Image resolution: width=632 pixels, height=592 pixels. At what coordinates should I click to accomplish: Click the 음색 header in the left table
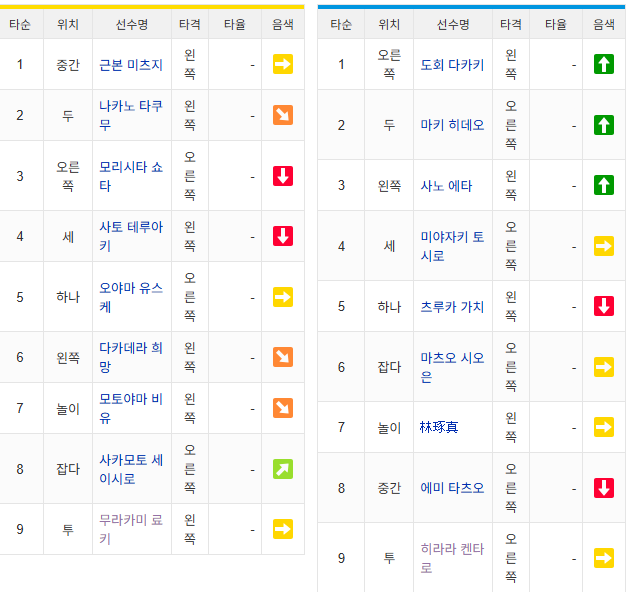[283, 25]
